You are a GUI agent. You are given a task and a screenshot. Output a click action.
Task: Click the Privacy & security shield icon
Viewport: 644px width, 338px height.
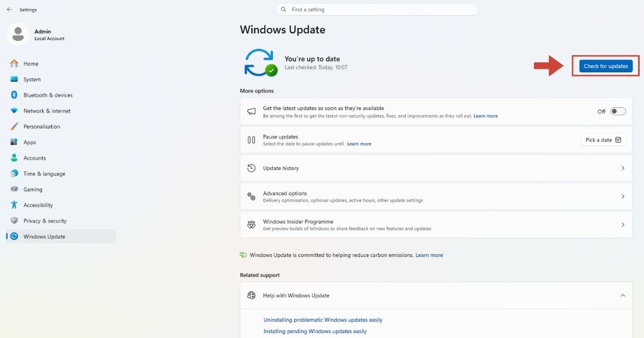click(14, 221)
